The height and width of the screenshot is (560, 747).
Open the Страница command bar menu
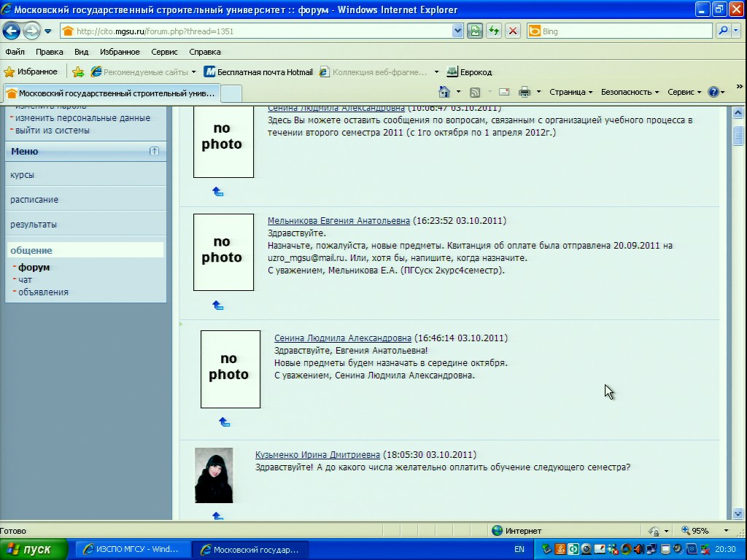[570, 92]
